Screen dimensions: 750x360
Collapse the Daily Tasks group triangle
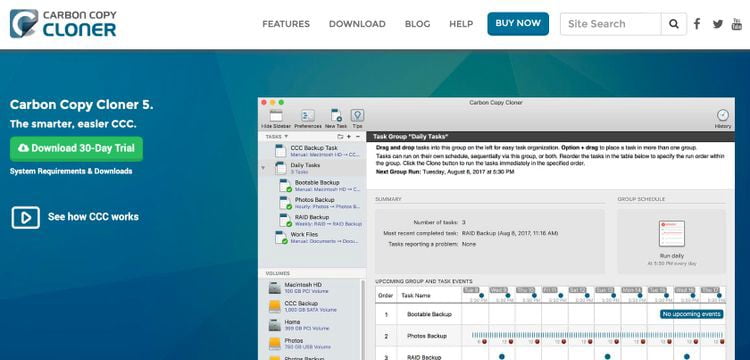pos(264,168)
